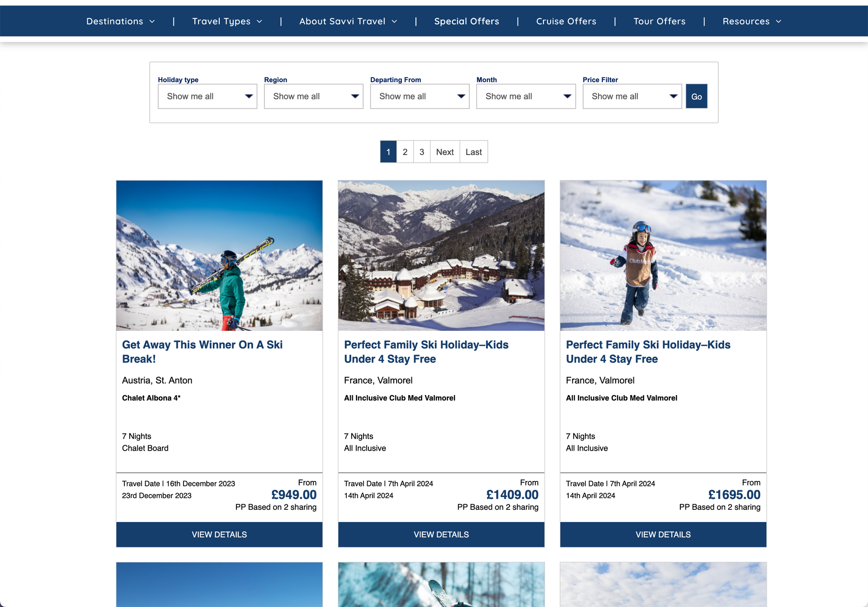The image size is (868, 607).
Task: Jump to results page 3
Action: tap(422, 152)
